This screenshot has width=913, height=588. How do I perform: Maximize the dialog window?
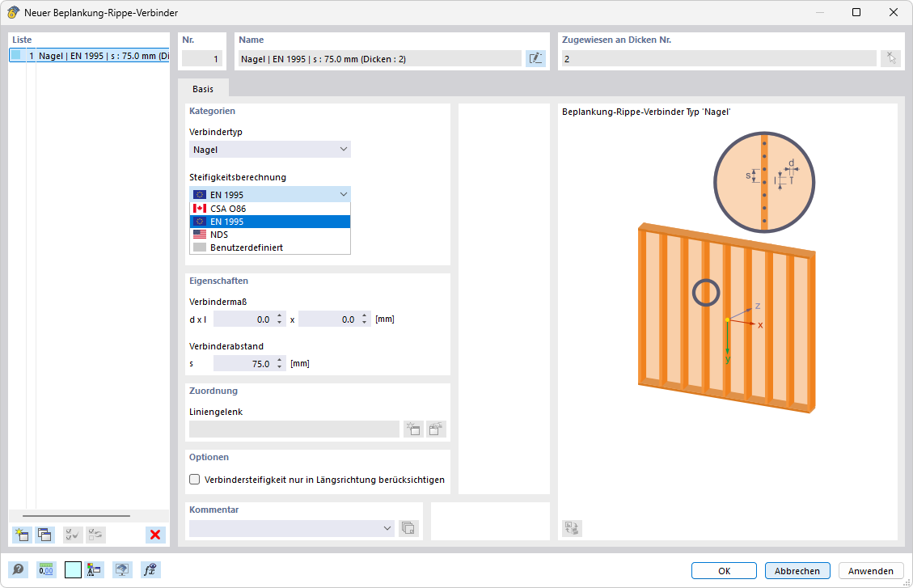[856, 12]
